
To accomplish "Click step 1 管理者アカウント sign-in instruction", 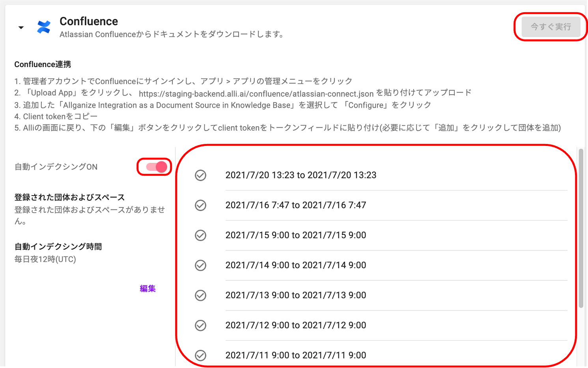I will point(183,81).
